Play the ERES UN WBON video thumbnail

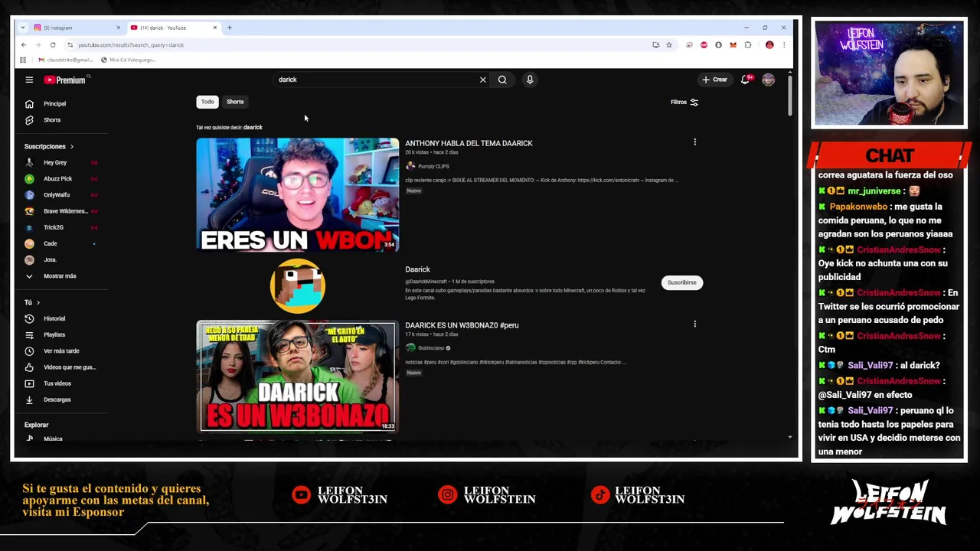click(297, 194)
